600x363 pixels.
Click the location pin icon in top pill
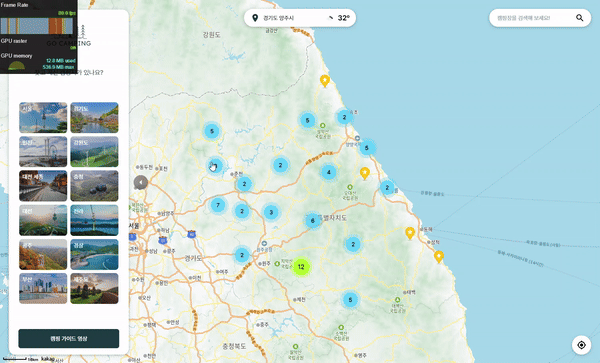coord(255,18)
